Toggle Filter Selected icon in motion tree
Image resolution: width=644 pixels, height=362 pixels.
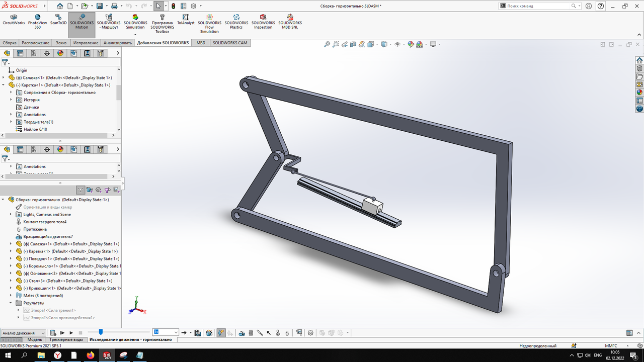click(107, 190)
